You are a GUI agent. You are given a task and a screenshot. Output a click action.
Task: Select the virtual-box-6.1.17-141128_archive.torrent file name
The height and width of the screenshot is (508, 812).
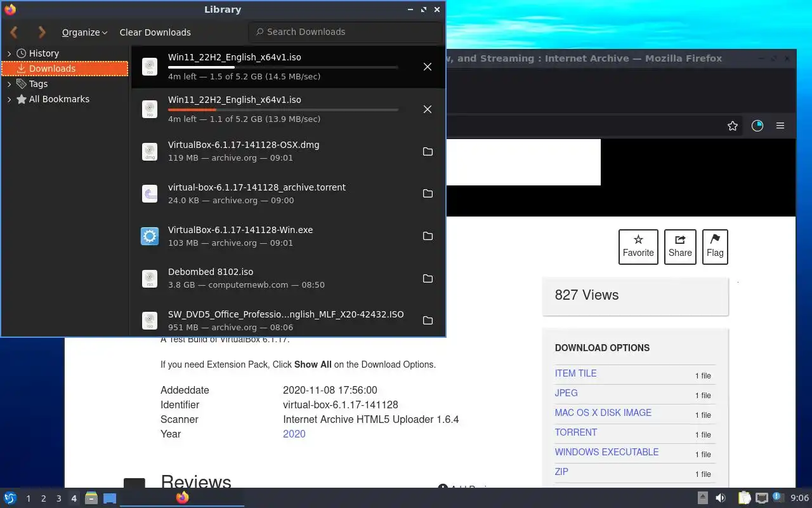pos(257,187)
